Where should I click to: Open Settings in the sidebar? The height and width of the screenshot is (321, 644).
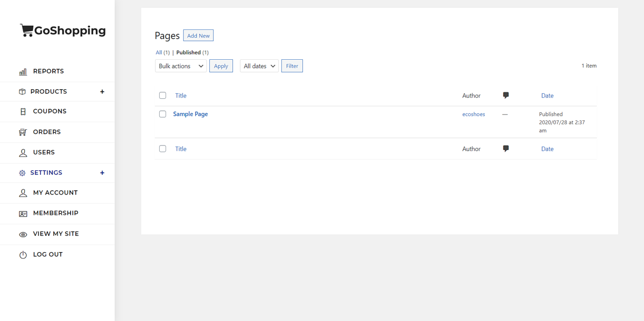point(46,173)
